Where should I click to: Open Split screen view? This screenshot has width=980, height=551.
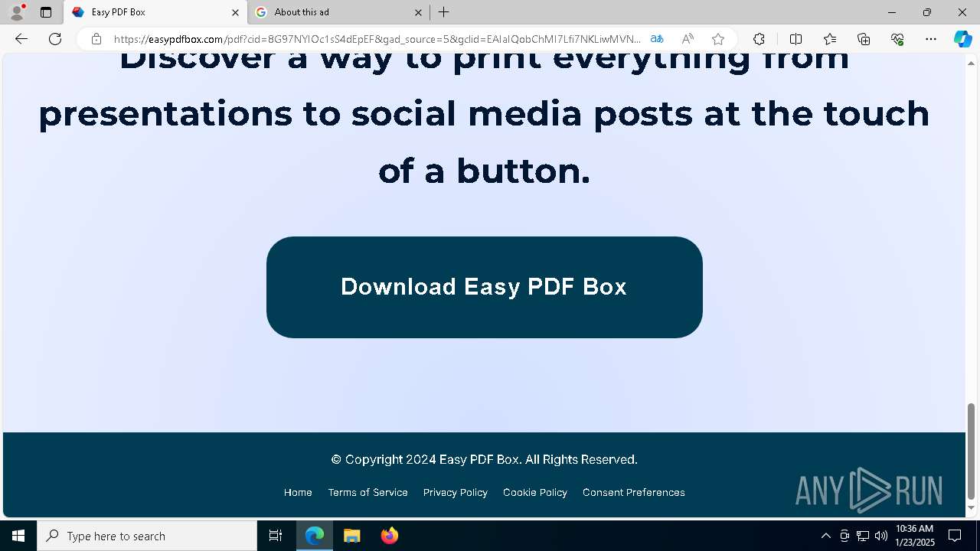click(x=795, y=39)
